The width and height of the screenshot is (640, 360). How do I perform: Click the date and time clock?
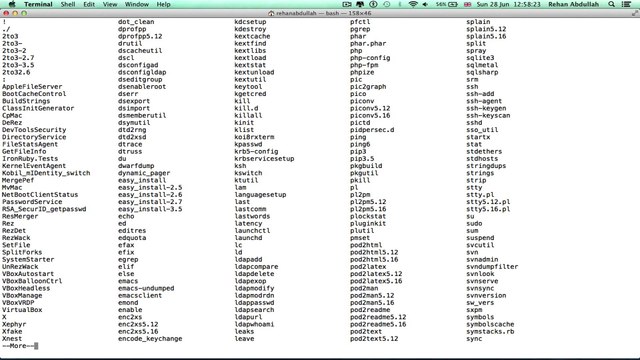coord(509,4)
